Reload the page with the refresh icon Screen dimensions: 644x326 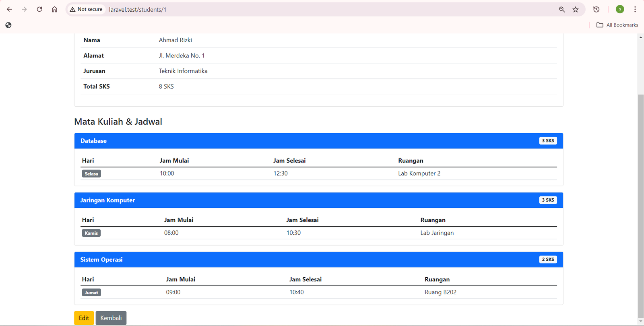coord(39,9)
